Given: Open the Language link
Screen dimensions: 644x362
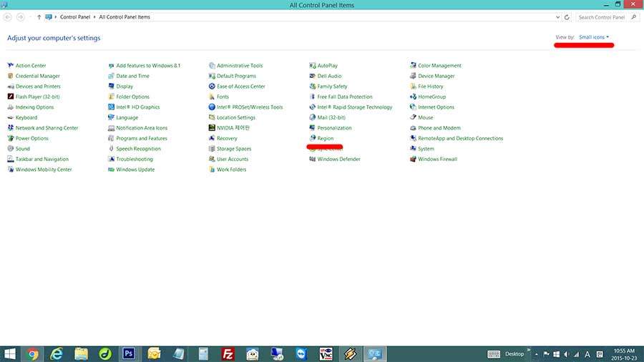Looking at the screenshot, I should click(x=127, y=118).
